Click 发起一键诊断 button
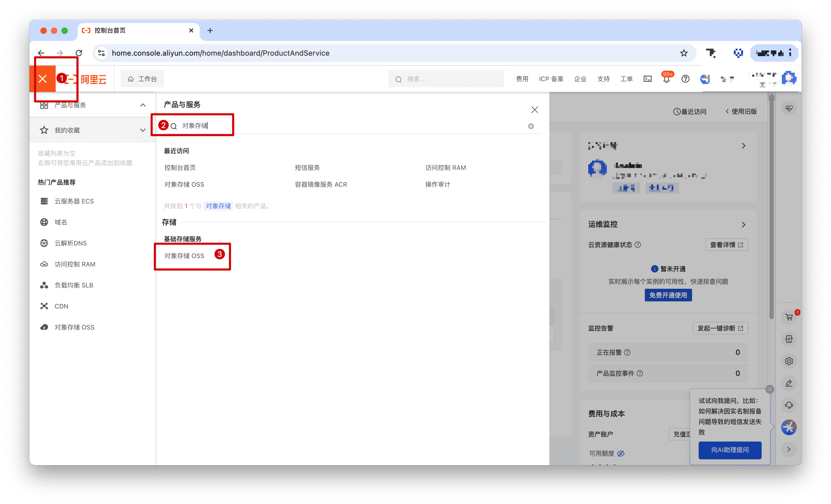831x504 pixels. point(720,328)
